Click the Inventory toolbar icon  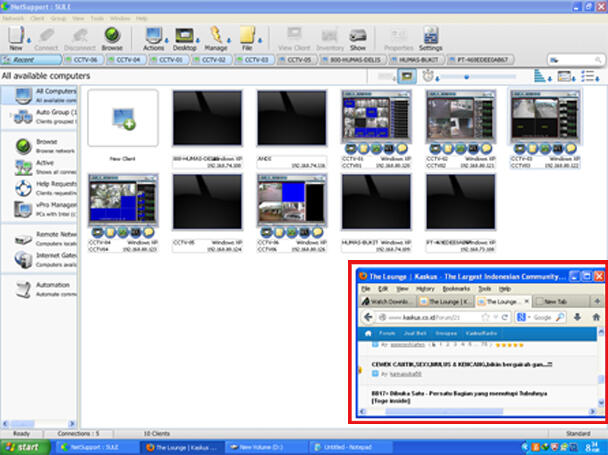click(330, 38)
